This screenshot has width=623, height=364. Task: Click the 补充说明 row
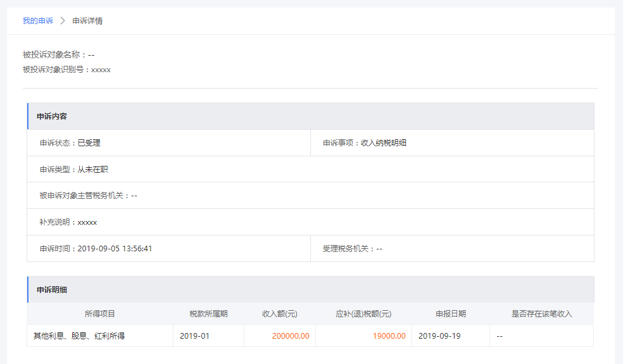pos(68,222)
